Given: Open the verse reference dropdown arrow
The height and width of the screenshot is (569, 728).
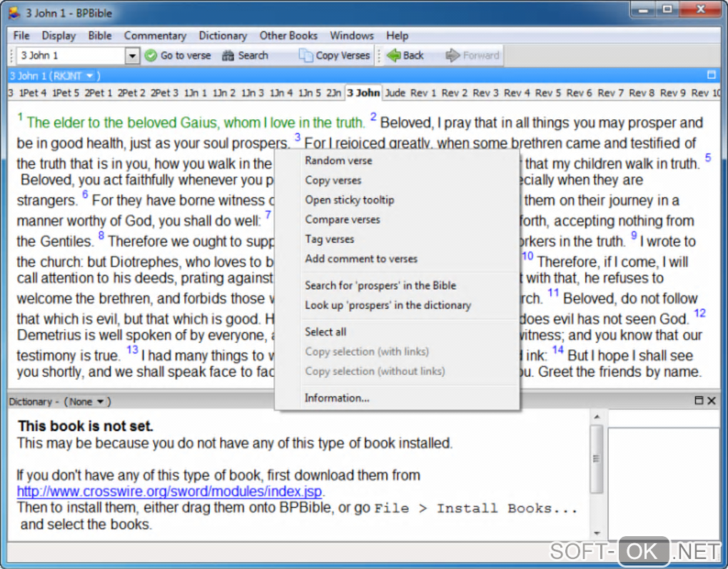Looking at the screenshot, I should click(x=132, y=56).
